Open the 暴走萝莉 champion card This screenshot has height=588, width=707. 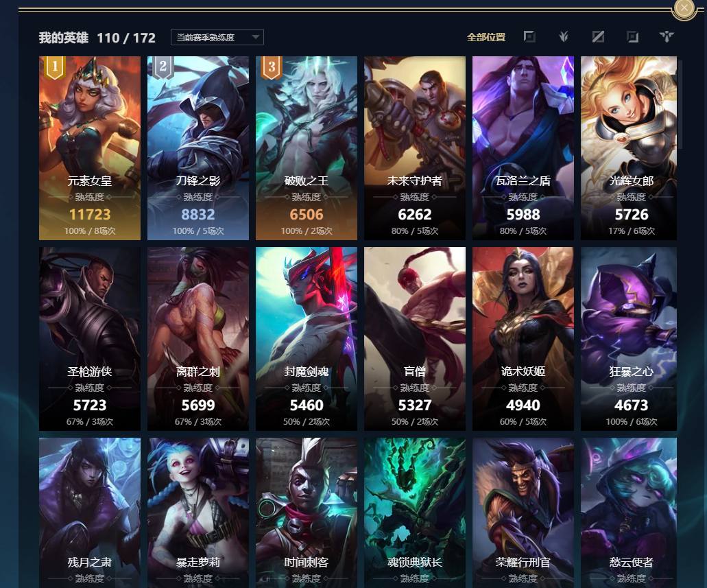tap(198, 513)
